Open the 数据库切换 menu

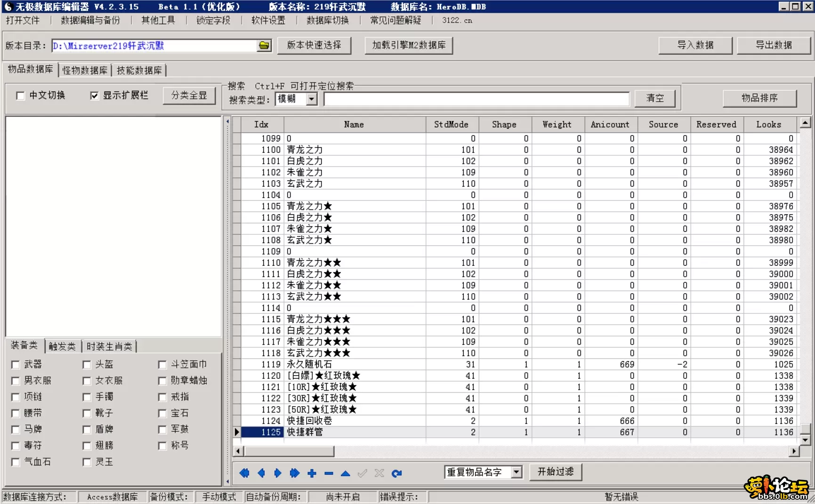point(328,20)
